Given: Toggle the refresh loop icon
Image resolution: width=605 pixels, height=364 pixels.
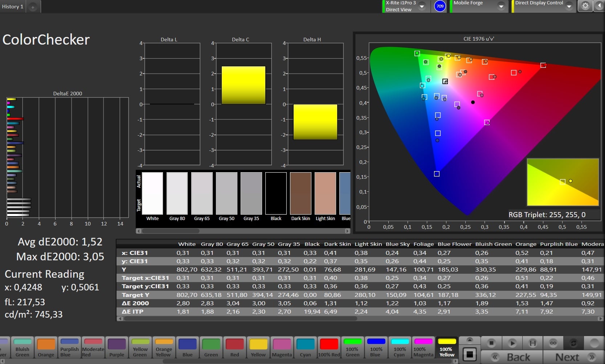Looking at the screenshot, I should pyautogui.click(x=573, y=343).
